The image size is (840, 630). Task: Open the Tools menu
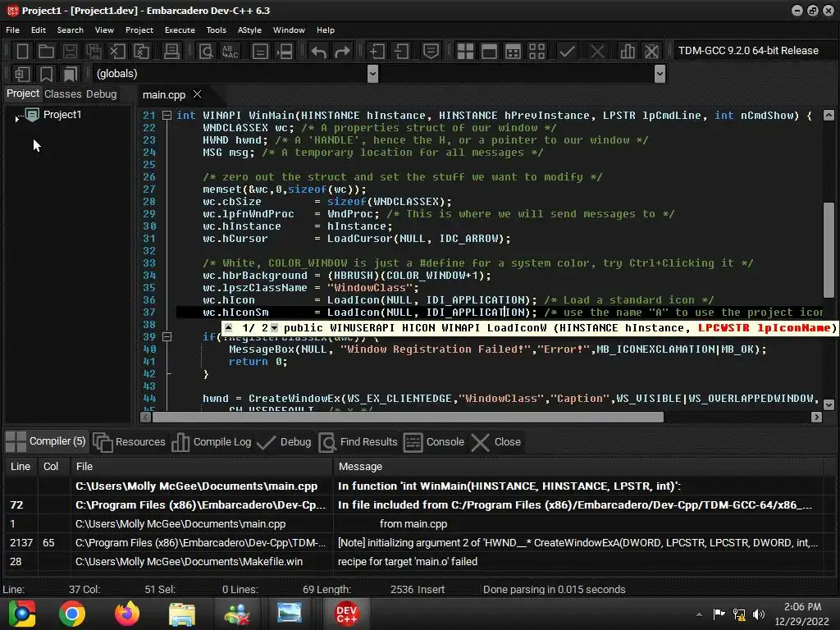pyautogui.click(x=217, y=30)
